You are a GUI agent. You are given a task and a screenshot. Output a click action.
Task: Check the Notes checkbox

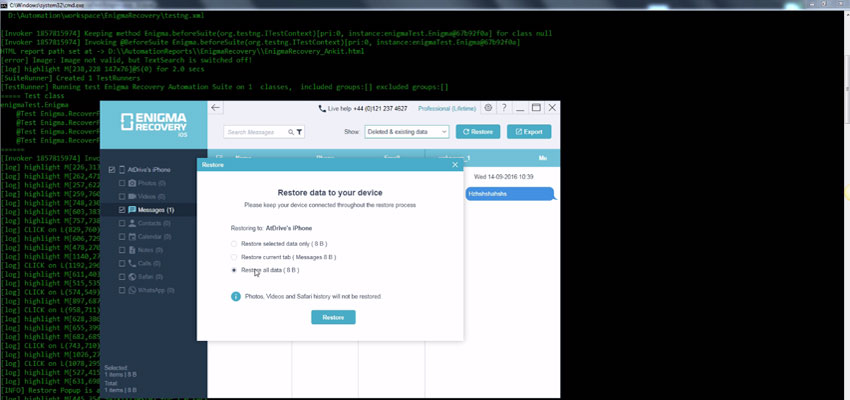[122, 250]
